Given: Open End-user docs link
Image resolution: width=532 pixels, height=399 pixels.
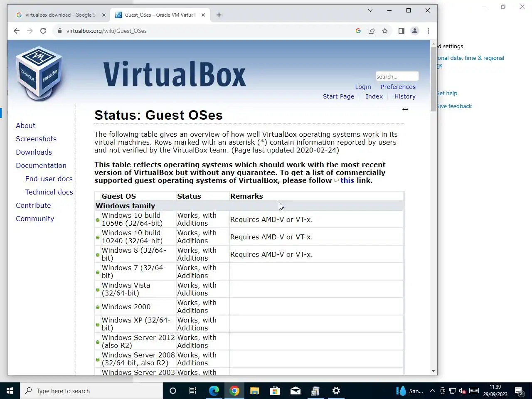Looking at the screenshot, I should (49, 179).
